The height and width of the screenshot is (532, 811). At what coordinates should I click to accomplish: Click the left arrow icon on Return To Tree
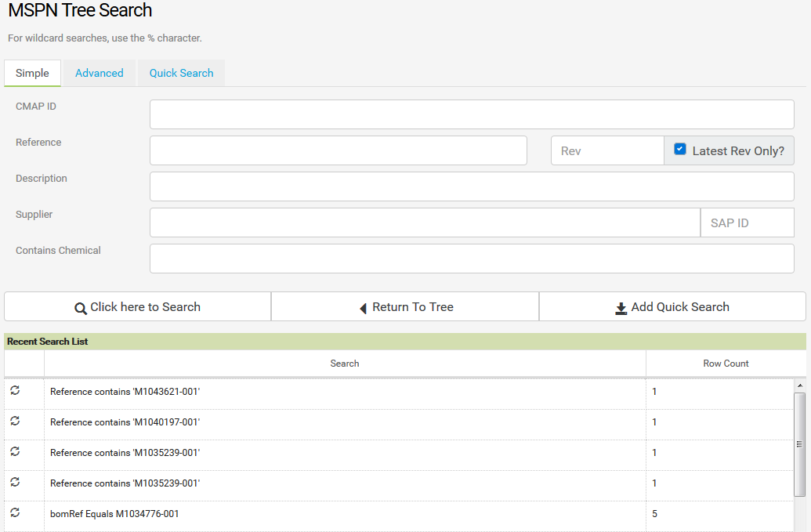coord(363,308)
